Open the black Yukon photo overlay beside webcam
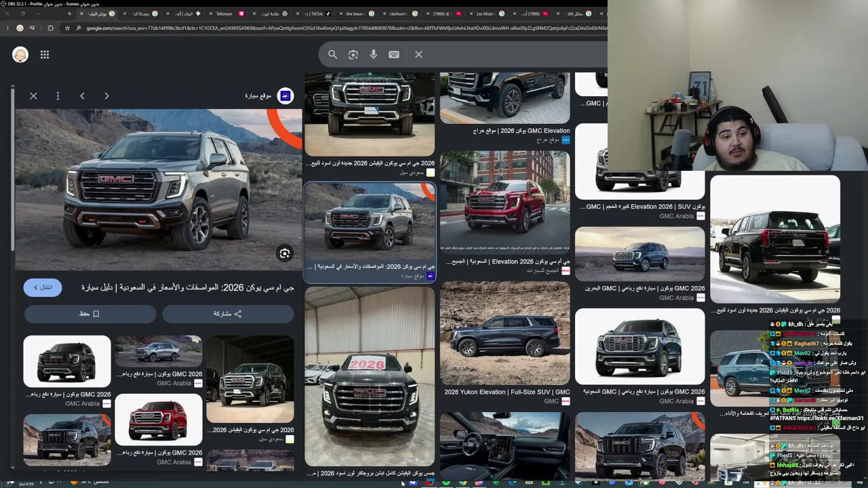Screen dimensions: 868x488 (775, 239)
